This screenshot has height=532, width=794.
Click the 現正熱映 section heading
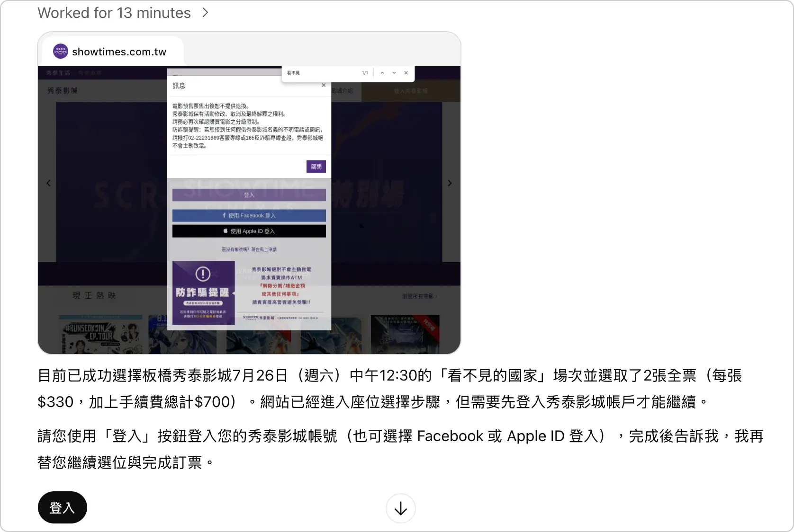[x=94, y=295]
